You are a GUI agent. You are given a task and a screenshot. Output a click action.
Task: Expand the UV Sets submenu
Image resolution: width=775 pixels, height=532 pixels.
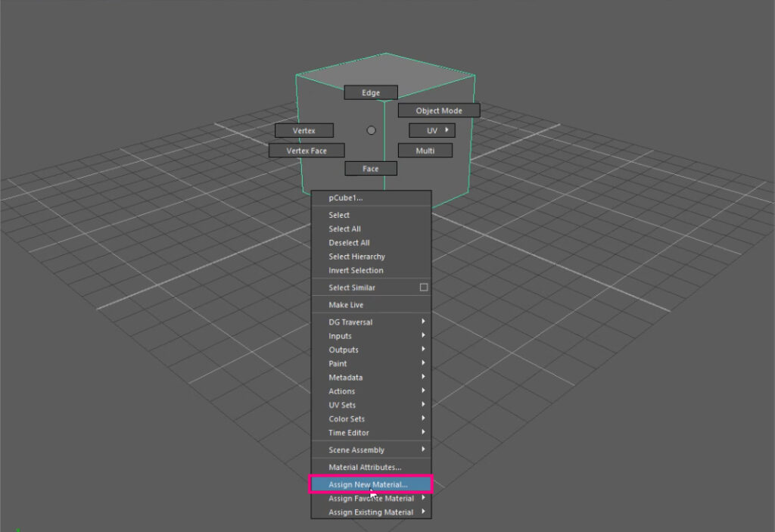(x=371, y=406)
